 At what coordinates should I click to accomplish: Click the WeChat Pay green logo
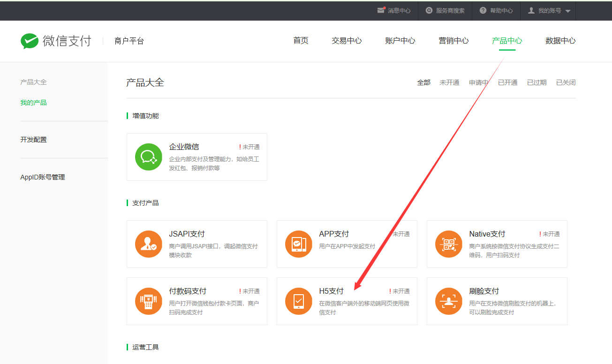coord(30,41)
